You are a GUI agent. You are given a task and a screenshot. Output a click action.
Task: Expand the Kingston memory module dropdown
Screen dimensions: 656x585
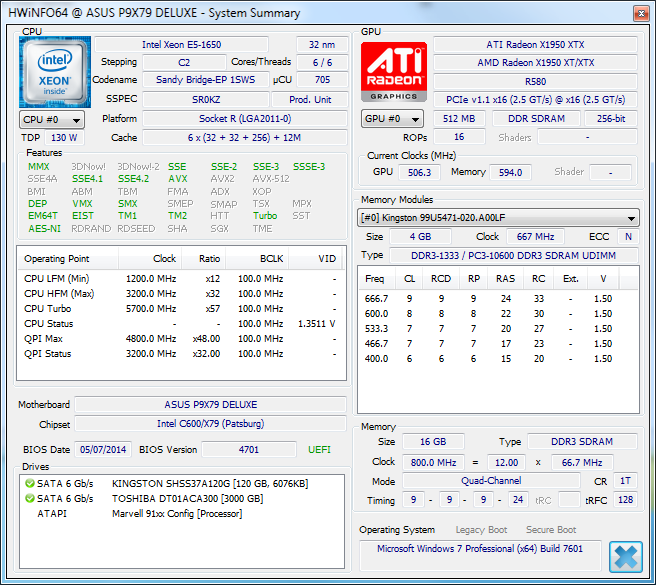coord(498,218)
